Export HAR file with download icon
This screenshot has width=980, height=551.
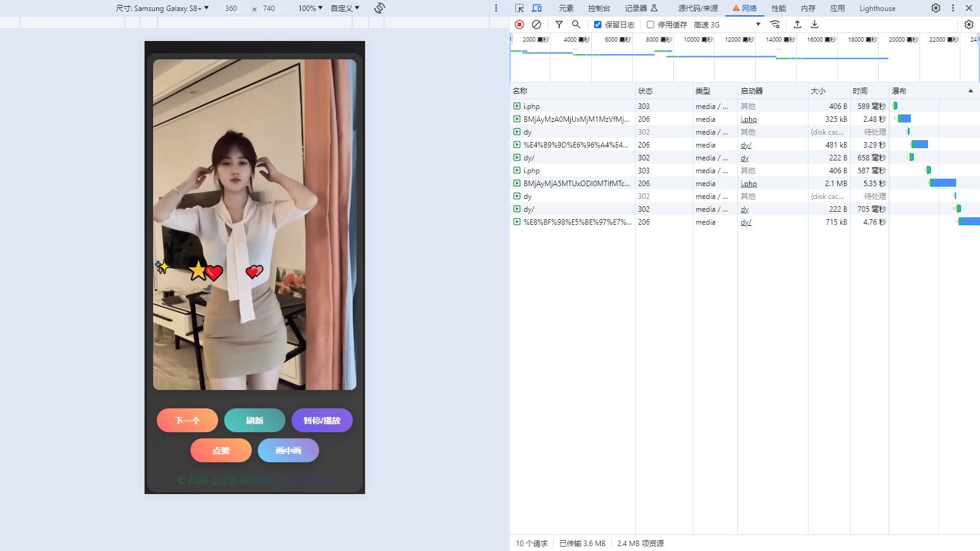[x=815, y=24]
